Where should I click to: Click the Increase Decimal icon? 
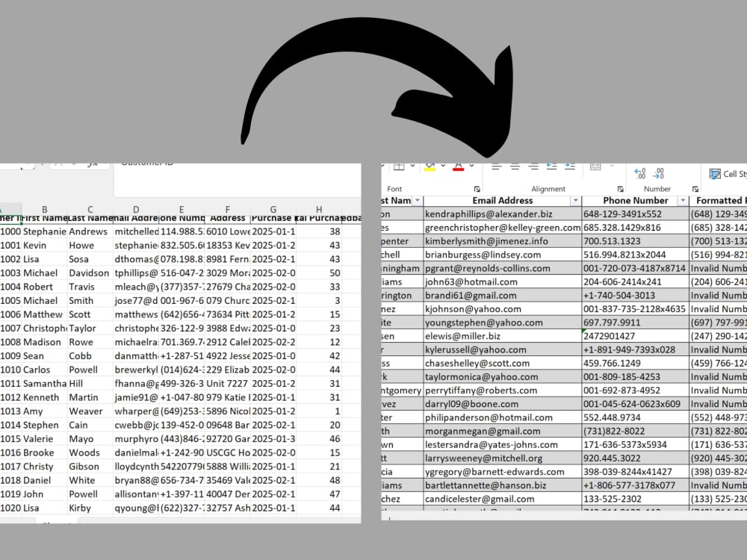coord(640,173)
